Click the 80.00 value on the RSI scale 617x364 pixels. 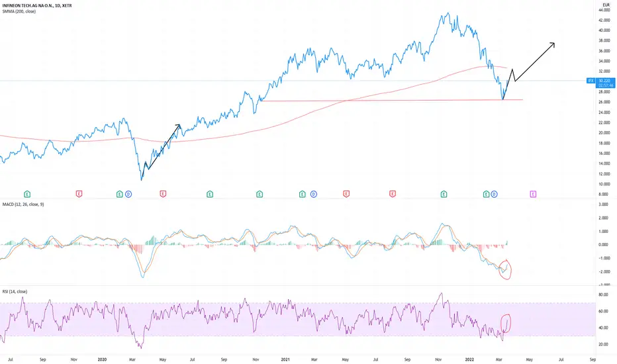[603, 295]
